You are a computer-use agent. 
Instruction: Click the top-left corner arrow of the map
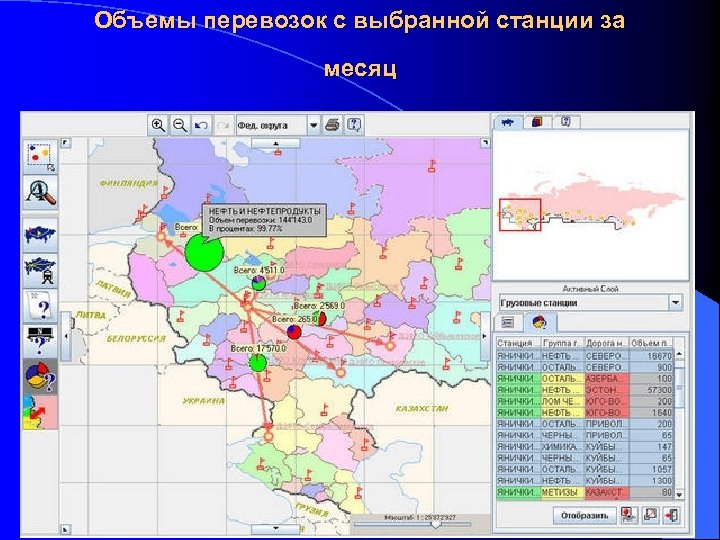click(x=66, y=143)
